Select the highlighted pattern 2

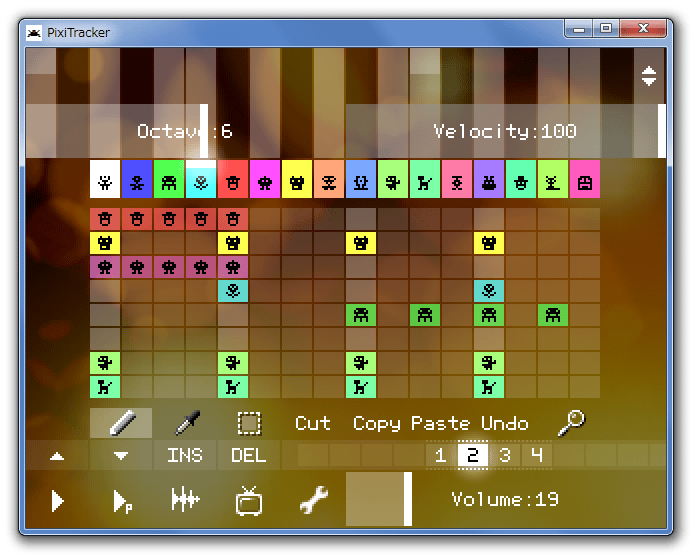click(x=473, y=455)
